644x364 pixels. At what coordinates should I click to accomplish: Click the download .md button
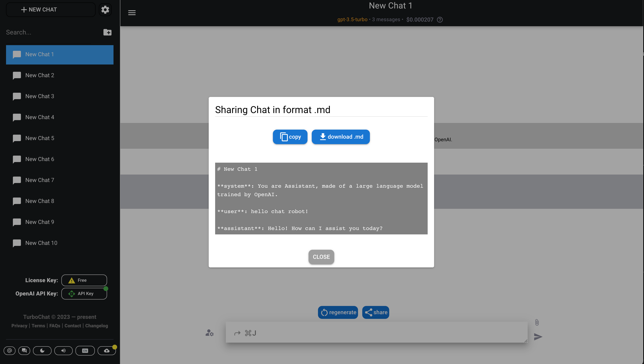[x=341, y=137]
